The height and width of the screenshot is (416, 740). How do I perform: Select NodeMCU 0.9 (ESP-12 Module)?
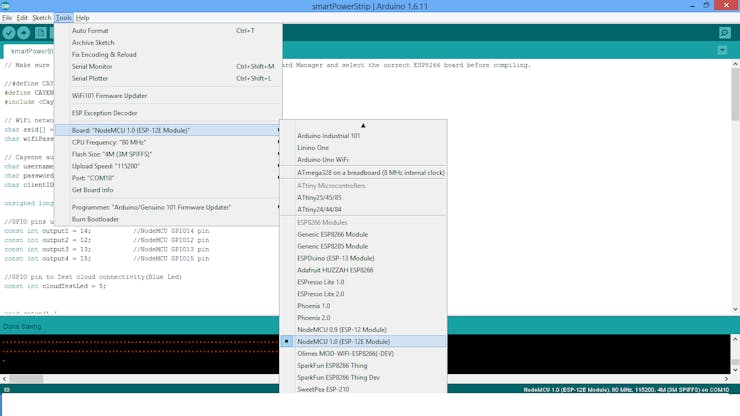tap(363, 330)
